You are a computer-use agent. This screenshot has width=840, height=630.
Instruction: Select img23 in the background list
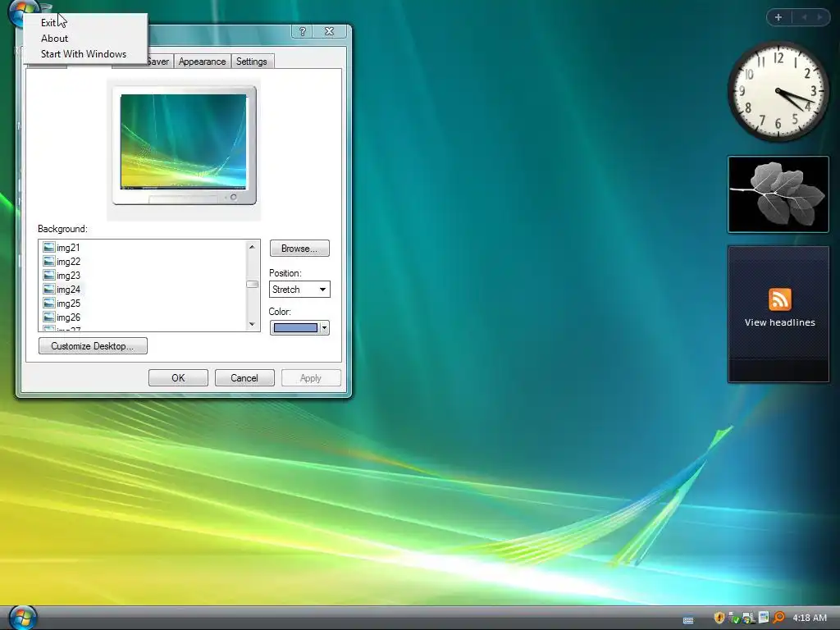[68, 275]
